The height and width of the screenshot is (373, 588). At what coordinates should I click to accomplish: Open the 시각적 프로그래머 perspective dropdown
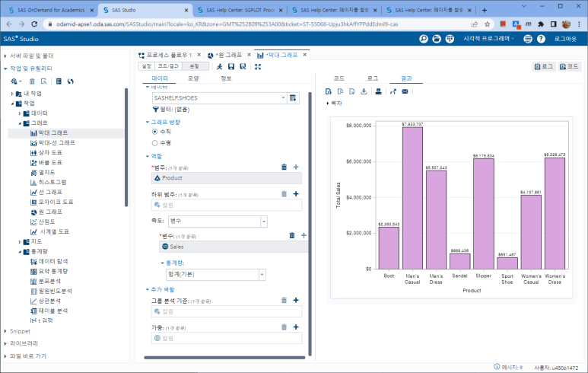click(488, 39)
